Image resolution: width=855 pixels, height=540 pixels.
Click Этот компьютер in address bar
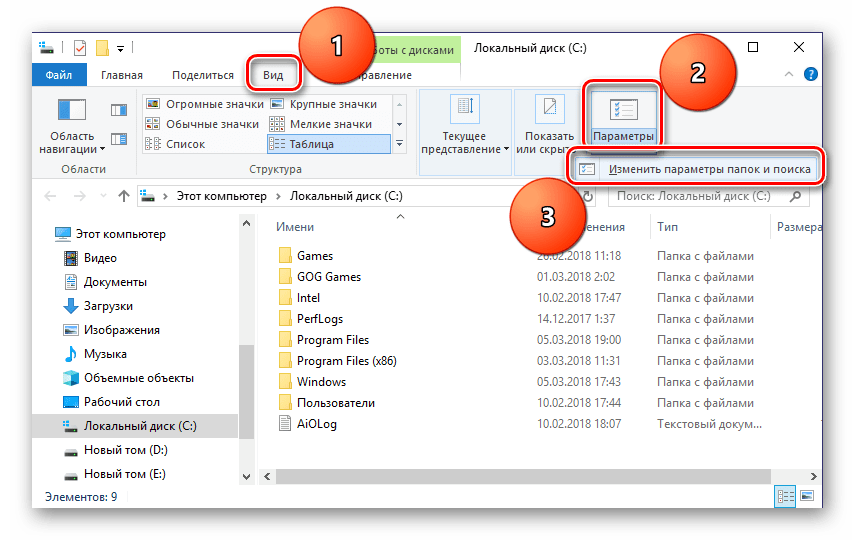(x=221, y=196)
